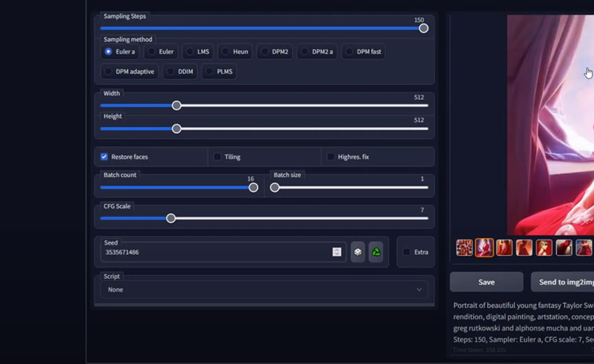Randomize seed with the dice icon
The width and height of the screenshot is (594, 364).
pyautogui.click(x=358, y=252)
